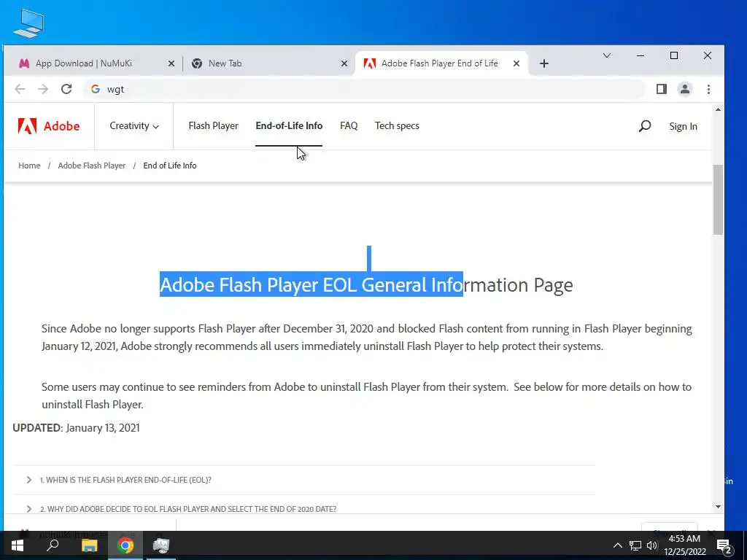Open tab search dropdown arrow
Viewport: 747px width, 560px height.
pos(606,55)
